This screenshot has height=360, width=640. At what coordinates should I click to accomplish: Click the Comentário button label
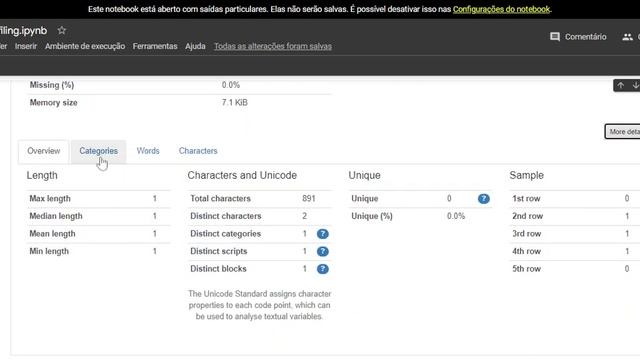point(585,37)
